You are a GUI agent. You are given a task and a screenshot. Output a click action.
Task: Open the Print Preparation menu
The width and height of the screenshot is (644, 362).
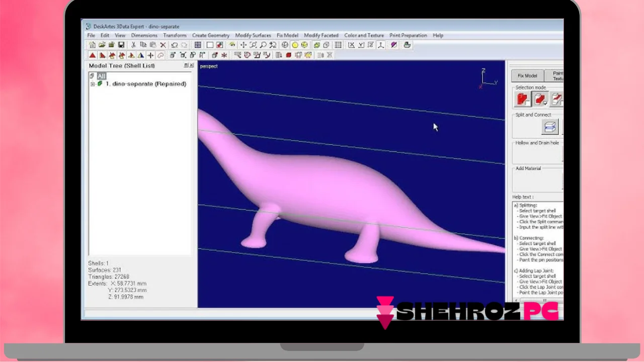point(408,35)
